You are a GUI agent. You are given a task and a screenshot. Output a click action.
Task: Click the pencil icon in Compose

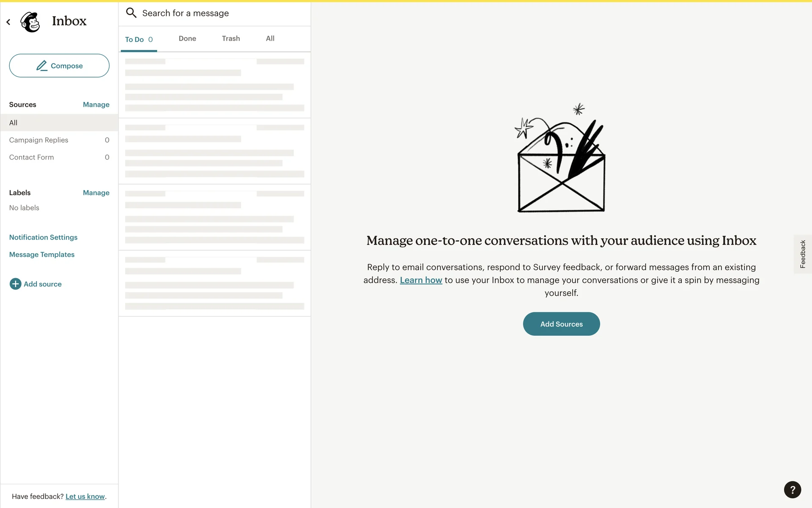coord(41,66)
